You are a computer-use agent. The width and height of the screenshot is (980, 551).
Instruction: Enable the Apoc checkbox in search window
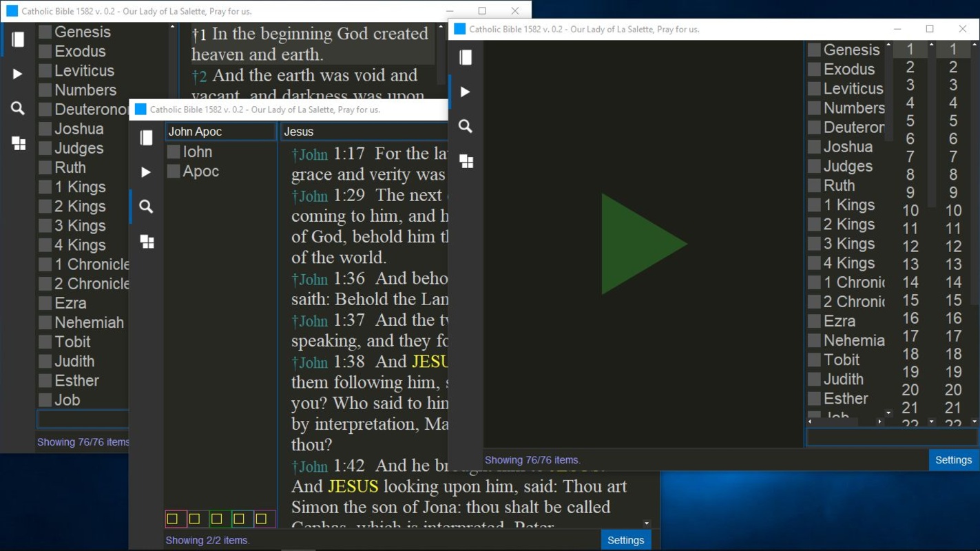coord(174,171)
